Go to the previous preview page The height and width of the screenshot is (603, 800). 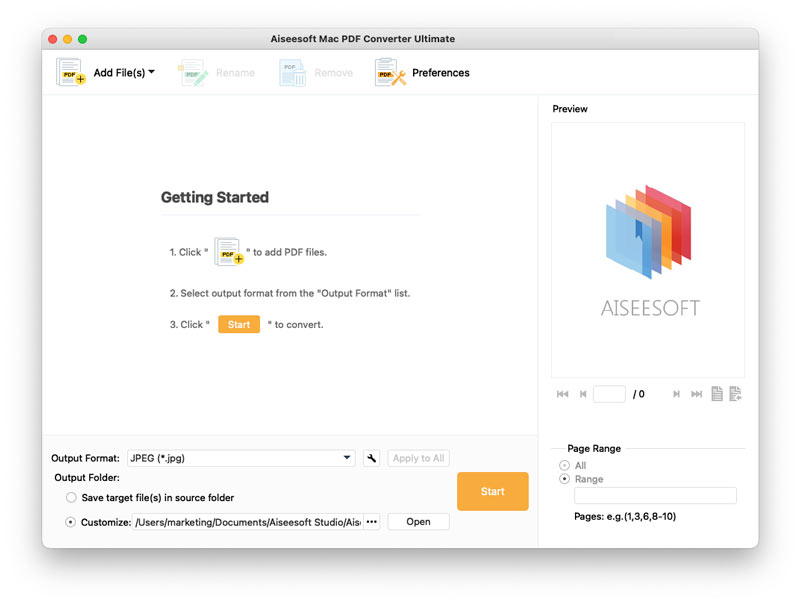(x=583, y=394)
